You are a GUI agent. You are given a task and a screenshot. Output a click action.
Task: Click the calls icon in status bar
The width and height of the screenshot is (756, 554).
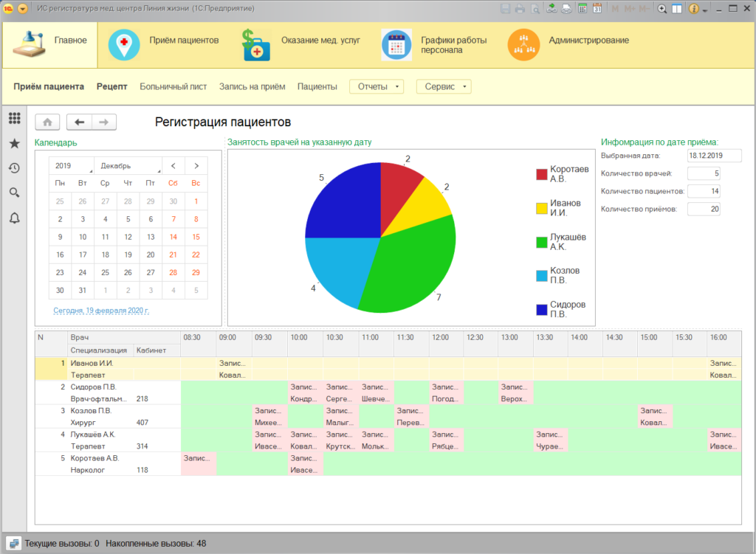point(15,544)
